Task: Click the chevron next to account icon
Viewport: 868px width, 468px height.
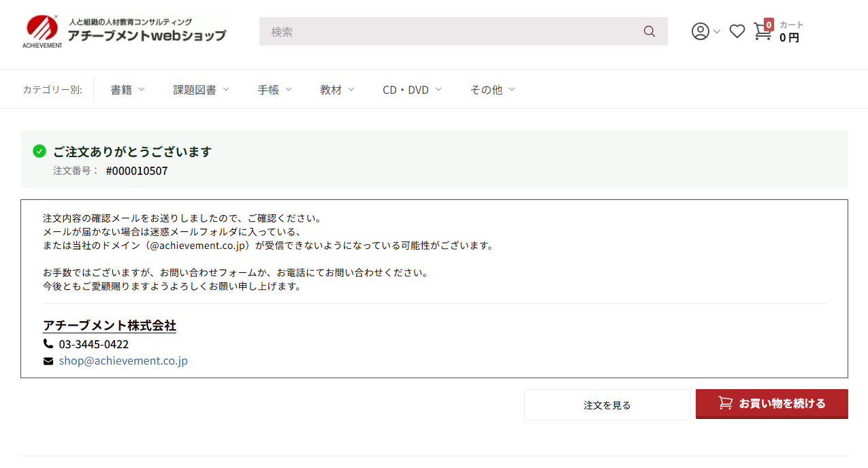Action: click(716, 32)
